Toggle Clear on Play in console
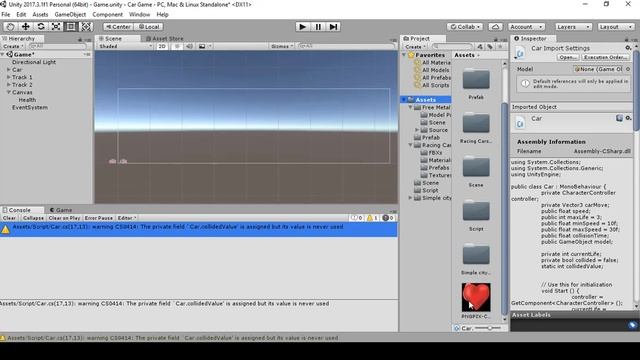 64,218
